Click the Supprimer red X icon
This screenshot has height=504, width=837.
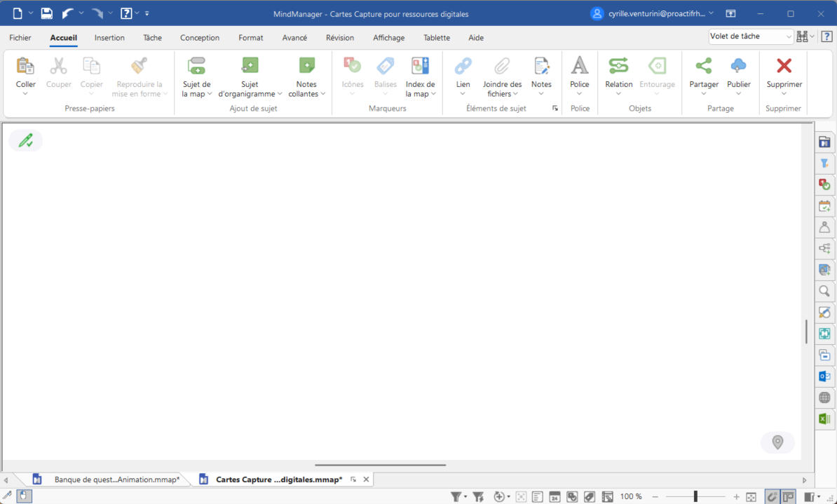784,67
